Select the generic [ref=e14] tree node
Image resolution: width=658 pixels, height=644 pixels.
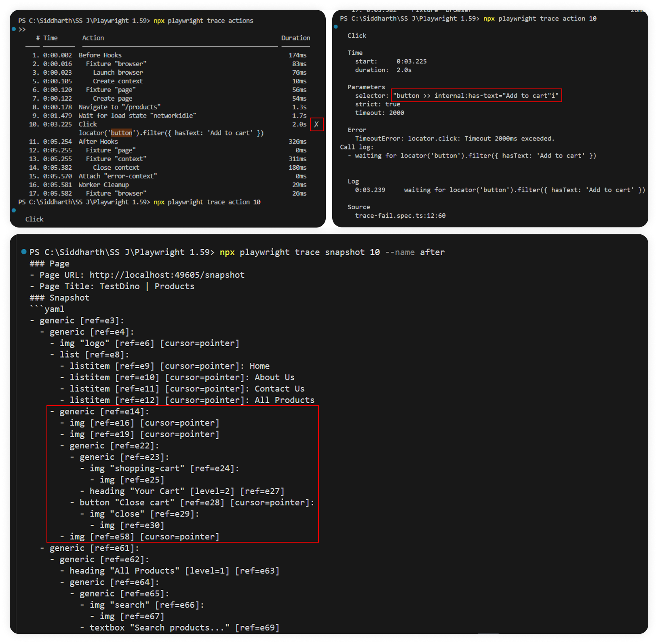pos(104,412)
